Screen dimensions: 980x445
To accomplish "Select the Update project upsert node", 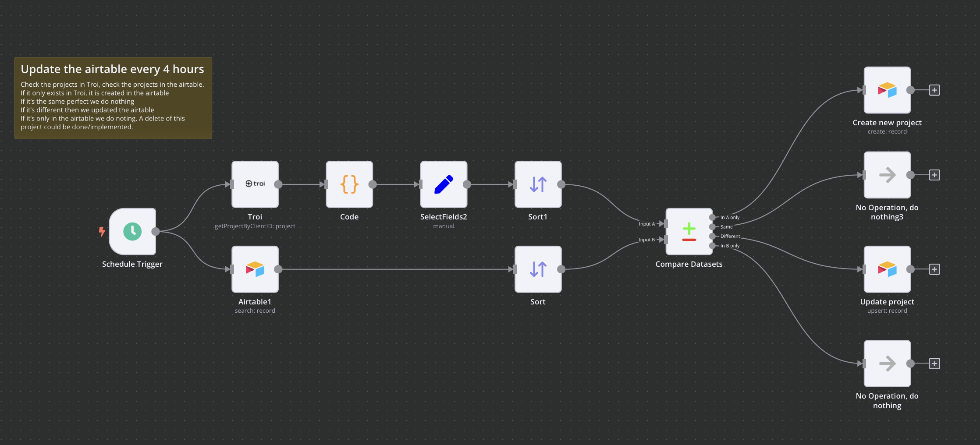I will [x=887, y=269].
